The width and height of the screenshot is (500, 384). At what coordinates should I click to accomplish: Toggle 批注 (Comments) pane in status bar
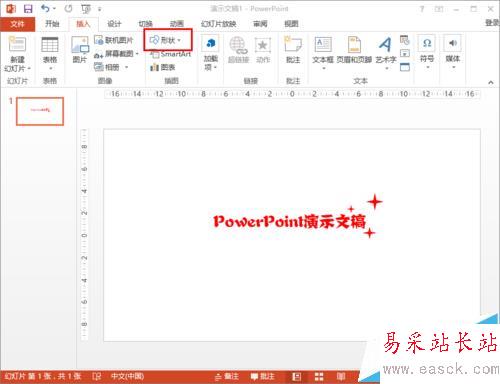[x=263, y=377]
